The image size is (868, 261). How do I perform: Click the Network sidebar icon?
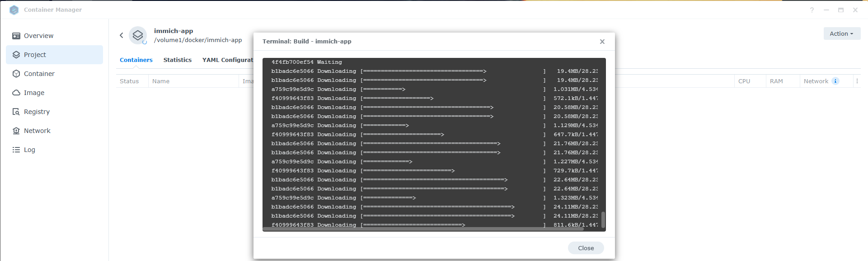tap(16, 131)
